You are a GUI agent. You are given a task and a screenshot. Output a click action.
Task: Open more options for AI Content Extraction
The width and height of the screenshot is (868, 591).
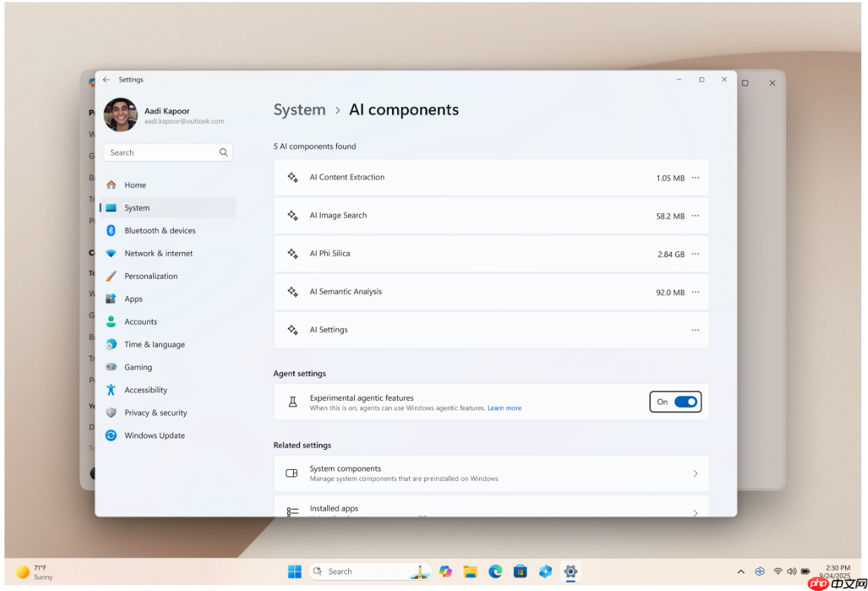click(x=695, y=177)
